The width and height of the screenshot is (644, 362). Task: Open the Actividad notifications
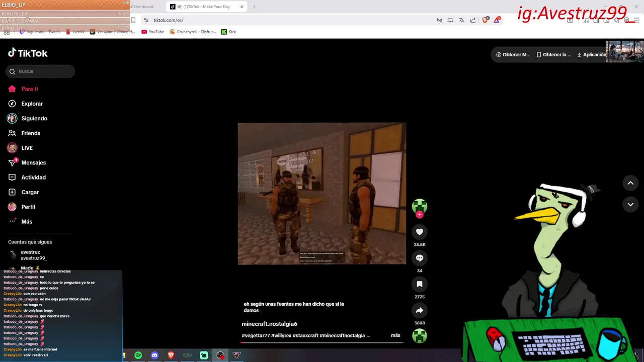point(27,177)
